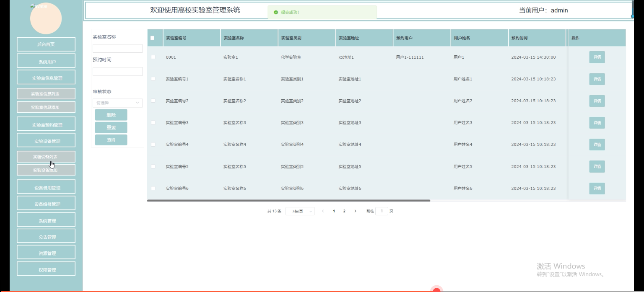Focus the 预约时间 search field

[117, 71]
